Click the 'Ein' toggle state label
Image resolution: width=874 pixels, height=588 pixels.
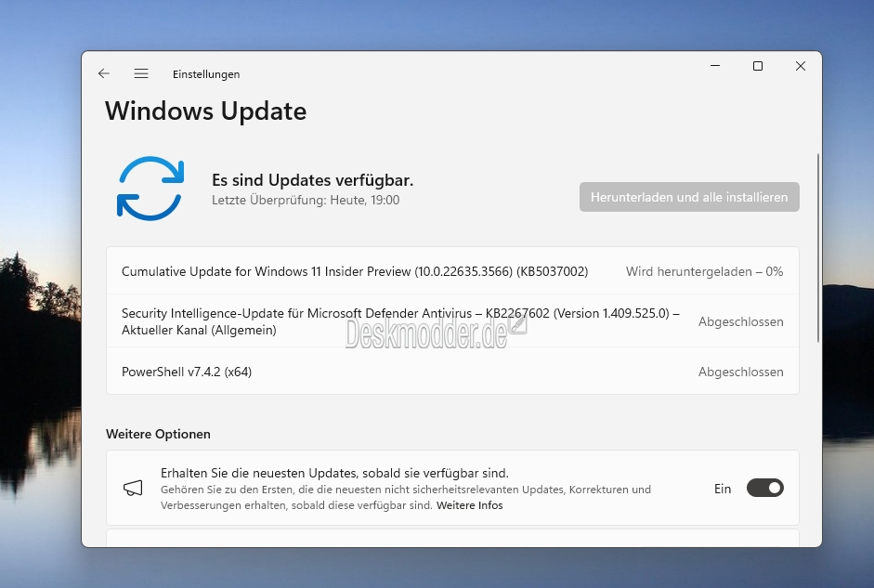point(723,489)
